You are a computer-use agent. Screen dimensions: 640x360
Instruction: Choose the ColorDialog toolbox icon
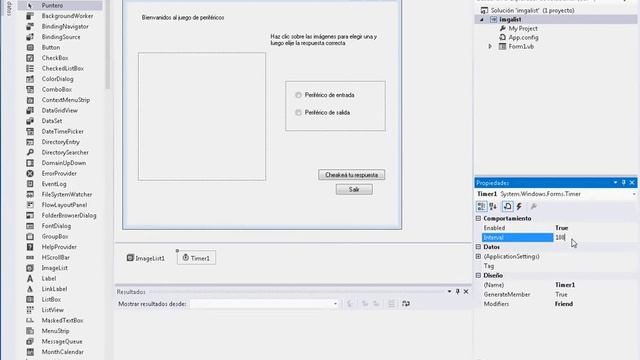click(30, 79)
